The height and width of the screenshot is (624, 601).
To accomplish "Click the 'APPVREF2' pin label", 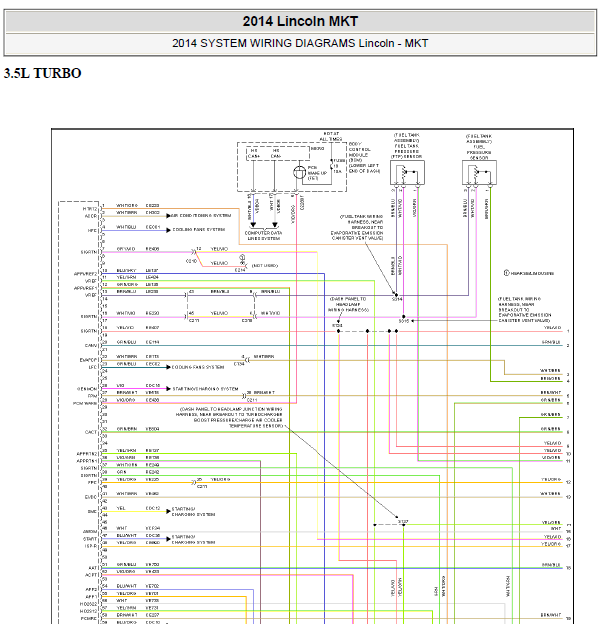I will [x=85, y=274].
